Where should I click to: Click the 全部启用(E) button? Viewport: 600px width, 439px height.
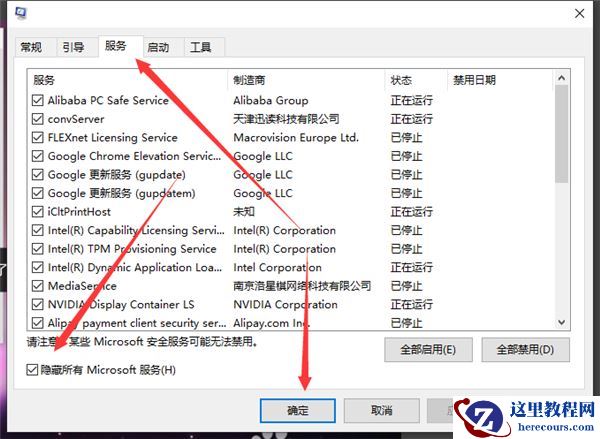[428, 349]
